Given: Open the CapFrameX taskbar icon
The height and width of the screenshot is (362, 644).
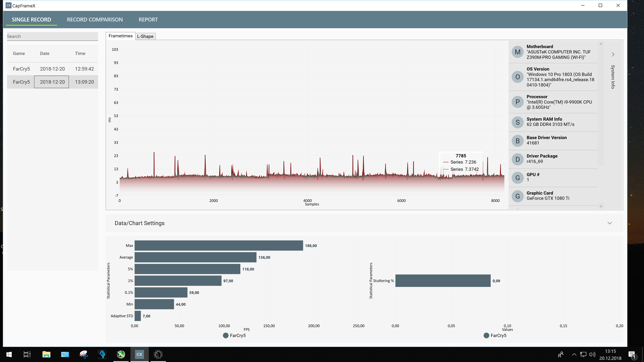Looking at the screenshot, I should tap(139, 354).
